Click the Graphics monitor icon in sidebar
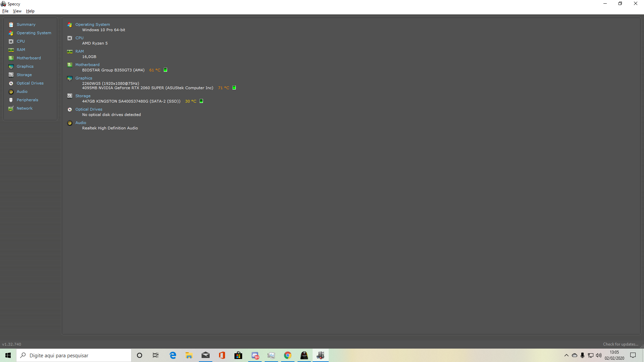Image resolution: width=644 pixels, height=362 pixels. 11,67
